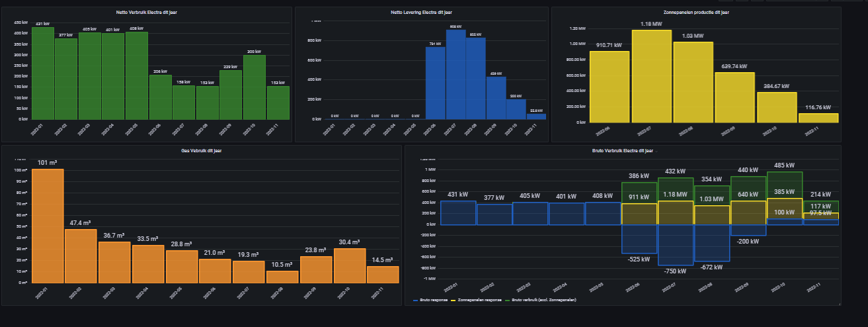This screenshot has height=327, width=868.
Task: Grab the resize handle of Bruto Verbruik panel
Action: click(x=839, y=304)
